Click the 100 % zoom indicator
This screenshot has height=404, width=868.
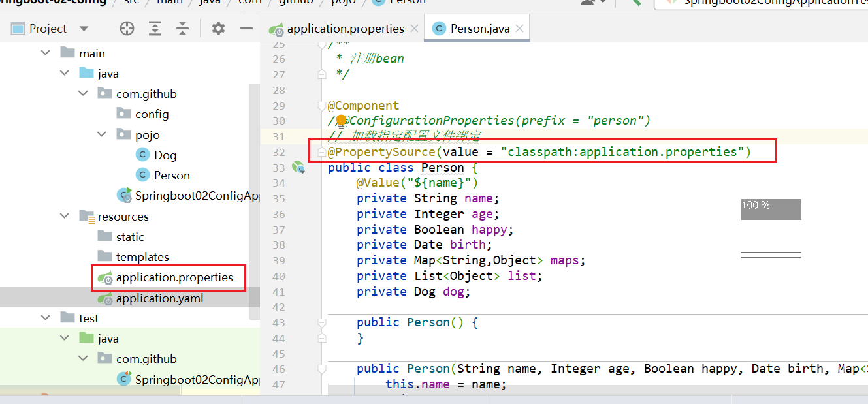[x=771, y=209]
